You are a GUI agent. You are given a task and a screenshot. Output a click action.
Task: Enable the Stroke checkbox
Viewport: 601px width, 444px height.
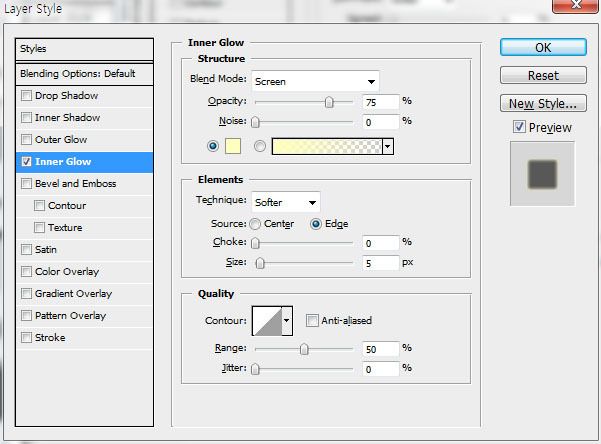[26, 337]
